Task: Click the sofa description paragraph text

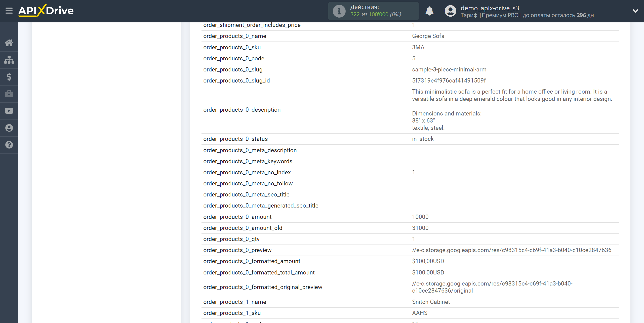Action: point(512,95)
